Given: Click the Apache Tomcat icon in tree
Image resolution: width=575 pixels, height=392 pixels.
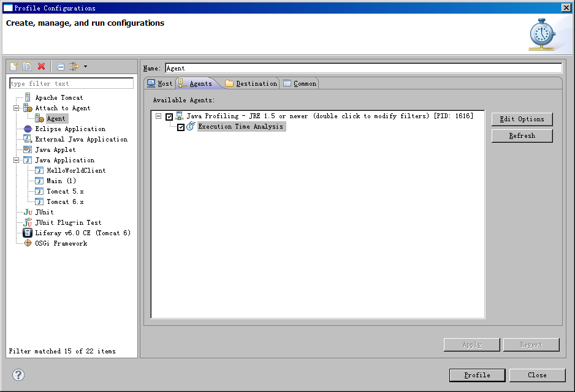Looking at the screenshot, I should click(x=28, y=97).
